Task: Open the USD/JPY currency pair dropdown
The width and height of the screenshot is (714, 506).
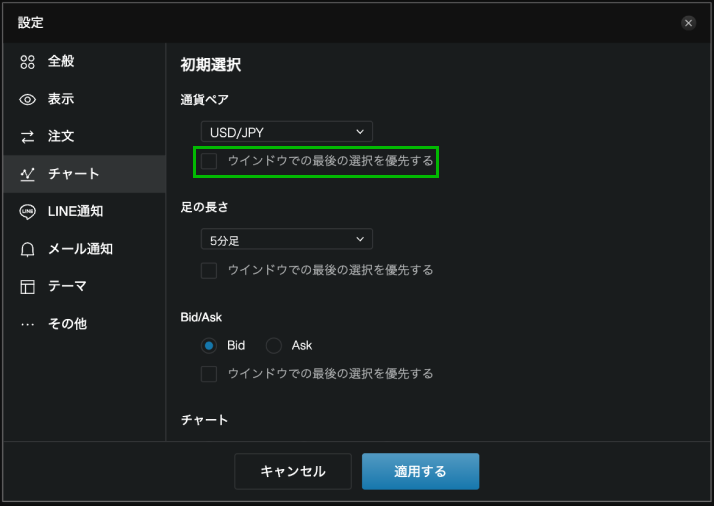Action: [286, 131]
